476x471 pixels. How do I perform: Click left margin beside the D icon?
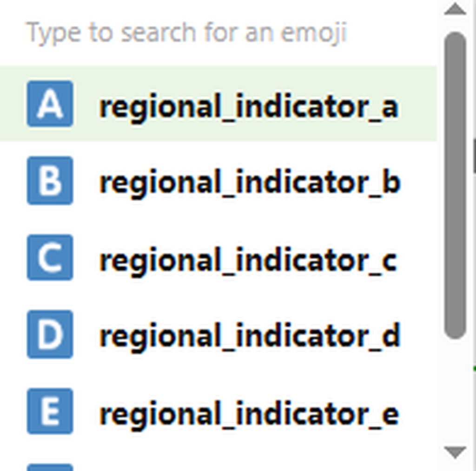pyautogui.click(x=13, y=334)
